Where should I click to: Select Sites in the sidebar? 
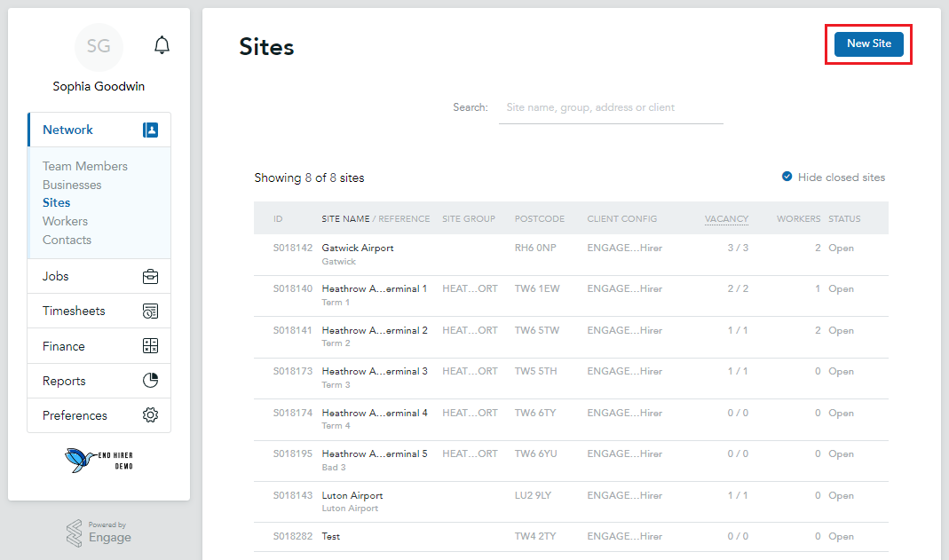tap(56, 202)
